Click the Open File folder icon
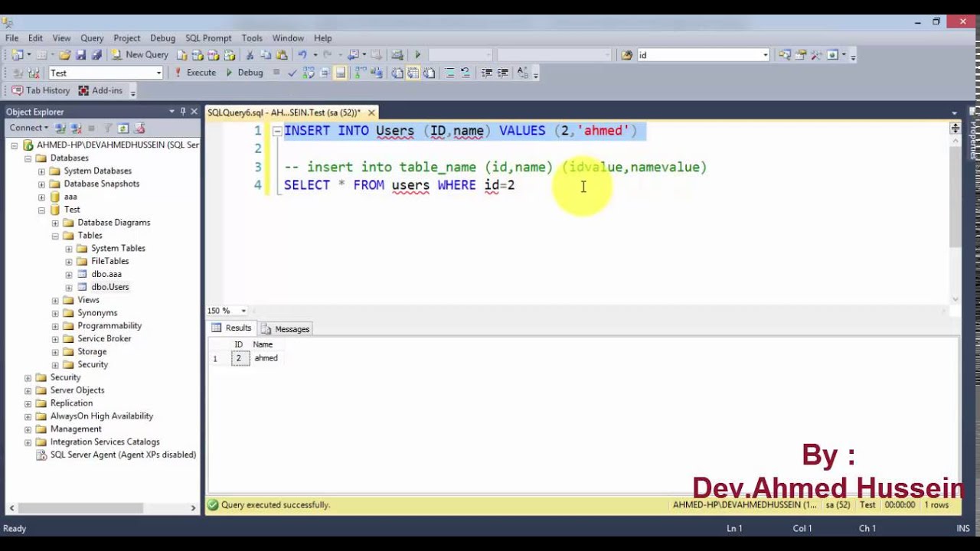This screenshot has height=551, width=980. [65, 55]
